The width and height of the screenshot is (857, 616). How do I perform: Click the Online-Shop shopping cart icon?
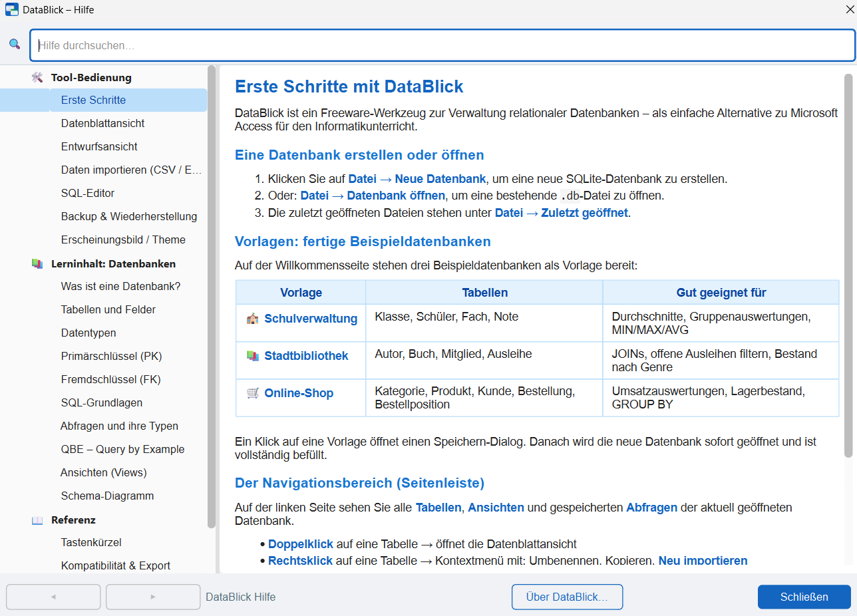point(252,393)
